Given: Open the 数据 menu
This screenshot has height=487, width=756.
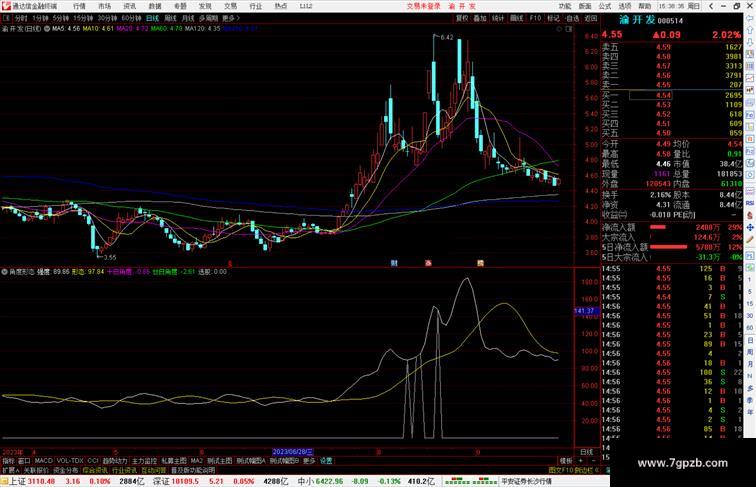Looking at the screenshot, I should point(155,6).
